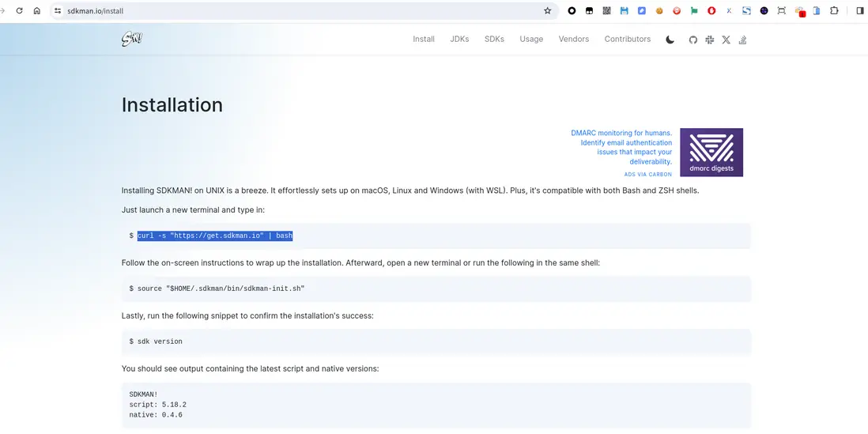This screenshot has height=434, width=868.
Task: Open the Contributors nav item
Action: (x=627, y=40)
